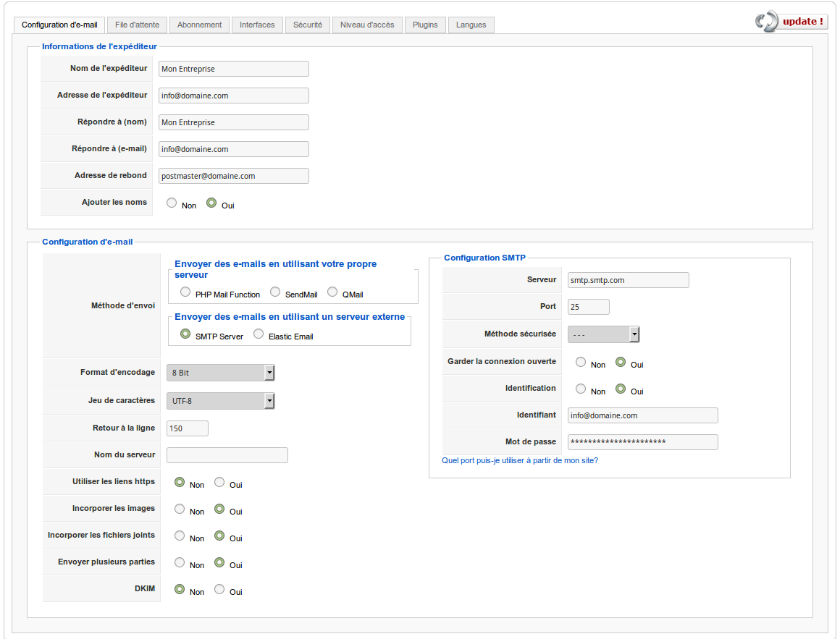Screen dimensions: 840x639
Task: Click the red 'update !' button text
Action: coord(802,22)
